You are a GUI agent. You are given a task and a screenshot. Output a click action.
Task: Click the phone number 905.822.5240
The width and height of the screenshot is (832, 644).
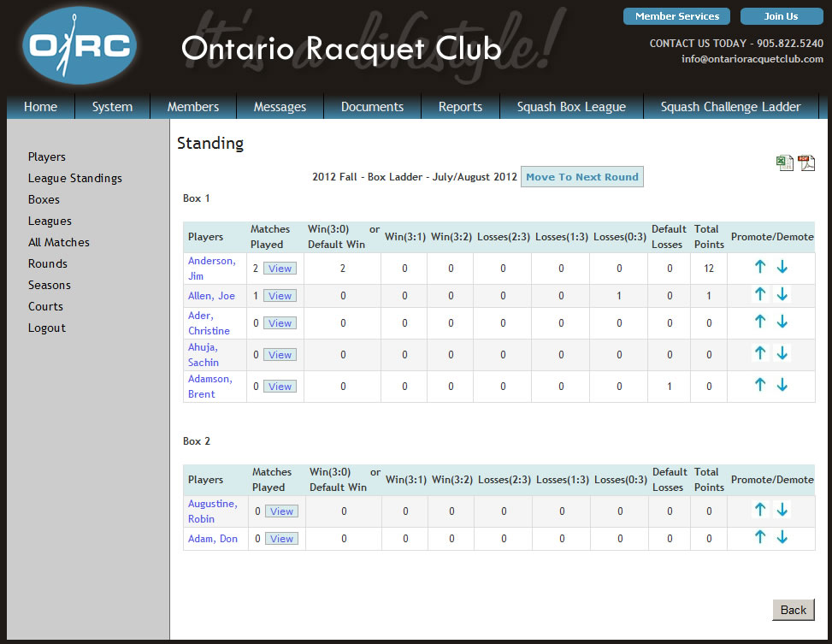pyautogui.click(x=790, y=44)
